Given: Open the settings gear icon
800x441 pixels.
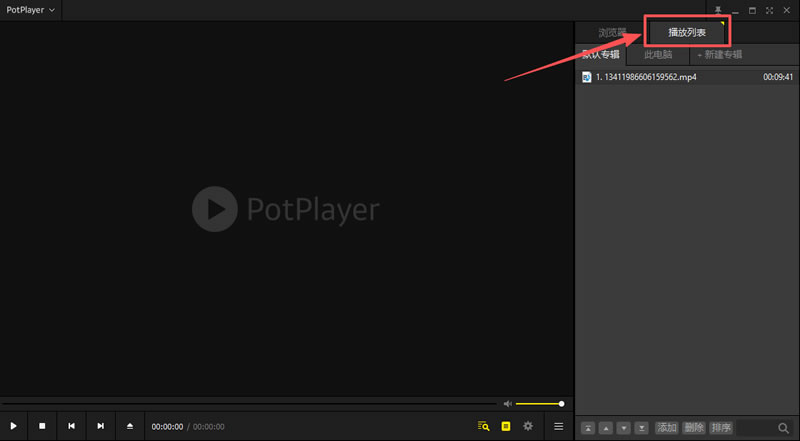Looking at the screenshot, I should click(x=528, y=426).
